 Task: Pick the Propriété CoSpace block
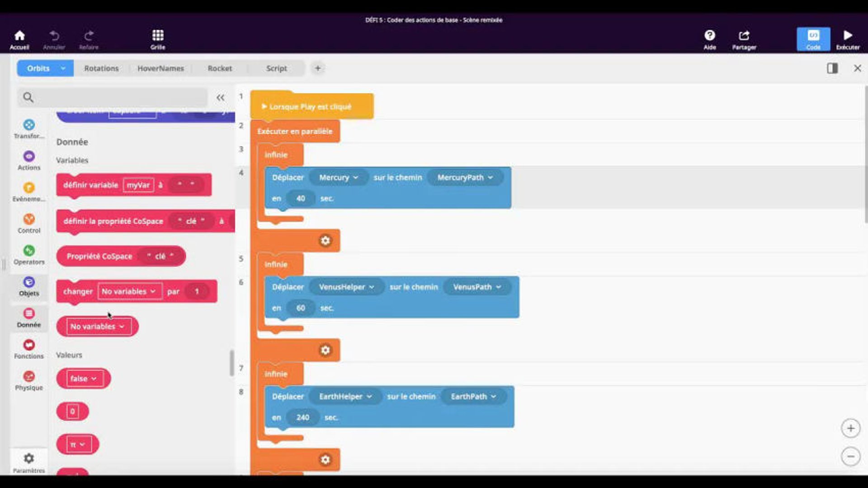pyautogui.click(x=99, y=256)
